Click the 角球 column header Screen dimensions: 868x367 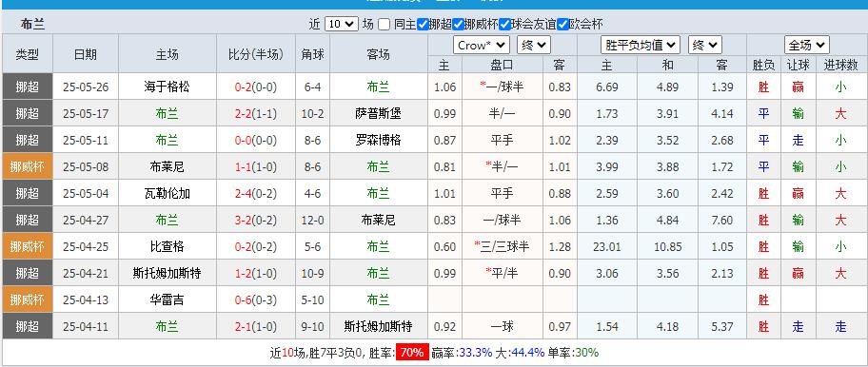pyautogui.click(x=312, y=53)
